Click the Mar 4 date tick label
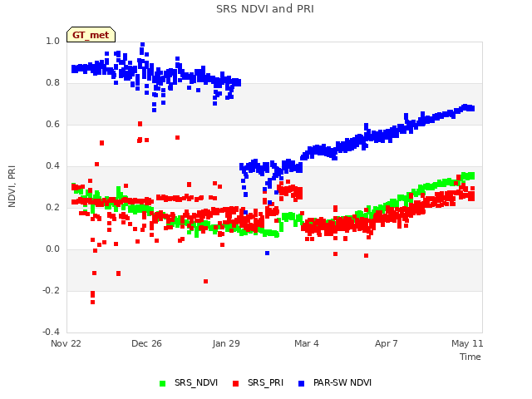Image resolution: width=532 pixels, height=399 pixels. coord(307,343)
